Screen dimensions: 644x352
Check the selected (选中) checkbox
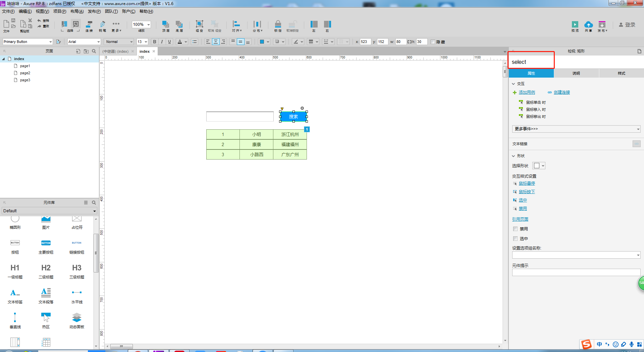coord(515,239)
